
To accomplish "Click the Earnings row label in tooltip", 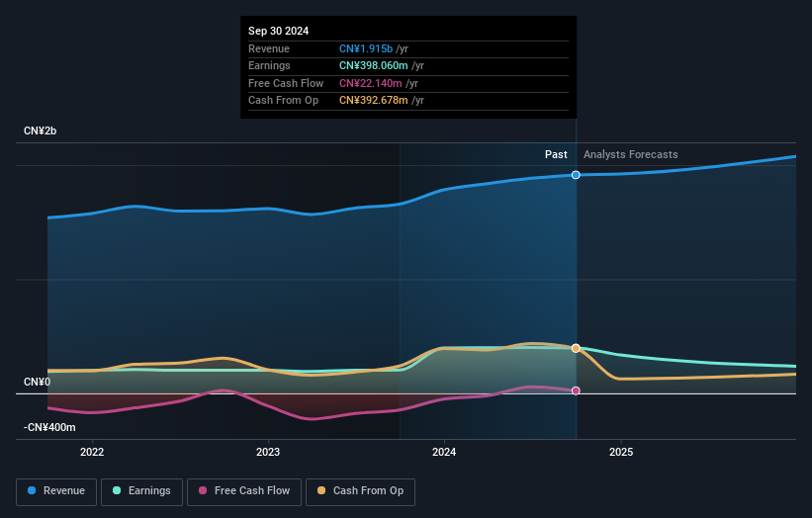I will (269, 65).
